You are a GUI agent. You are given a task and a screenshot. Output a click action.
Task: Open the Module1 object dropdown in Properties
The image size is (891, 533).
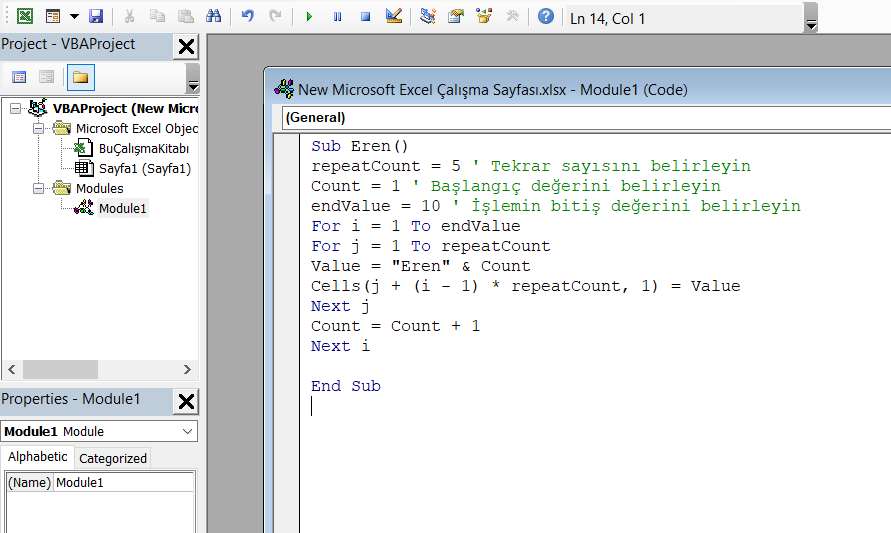click(x=188, y=431)
